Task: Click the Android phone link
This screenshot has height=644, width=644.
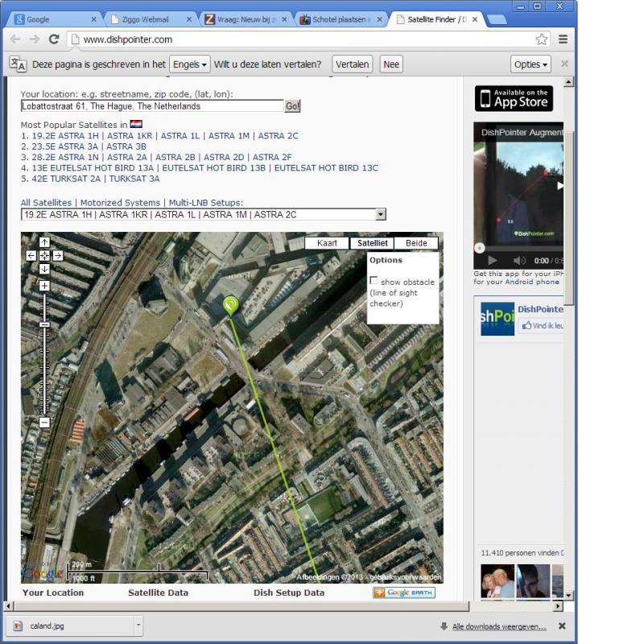Action: 532,282
